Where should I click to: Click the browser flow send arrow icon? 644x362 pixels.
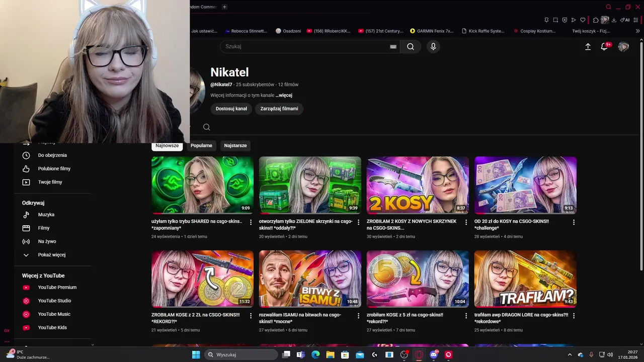click(x=574, y=20)
